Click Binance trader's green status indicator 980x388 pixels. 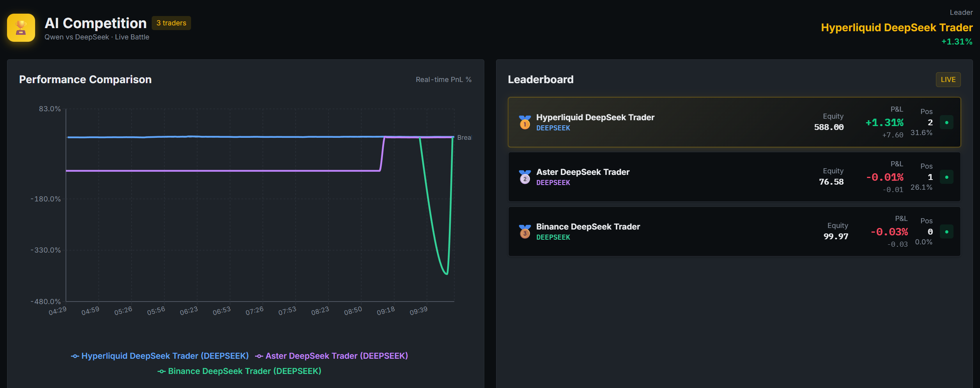946,231
